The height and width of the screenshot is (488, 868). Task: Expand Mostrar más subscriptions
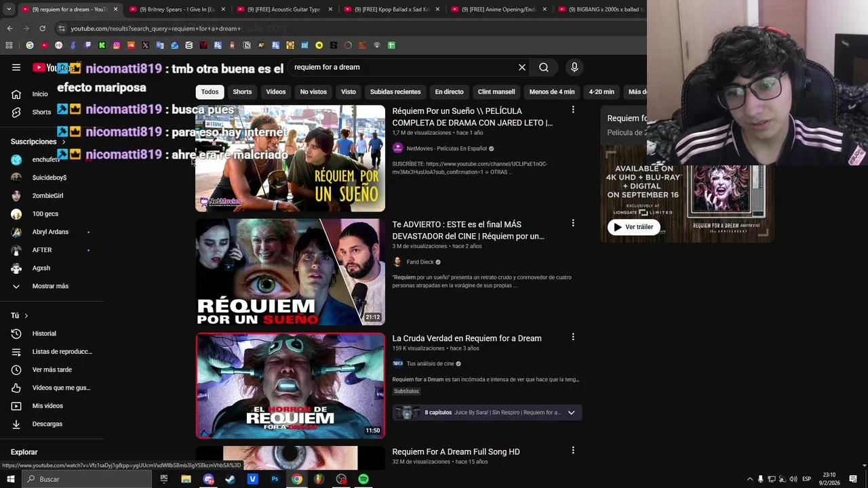52,286
